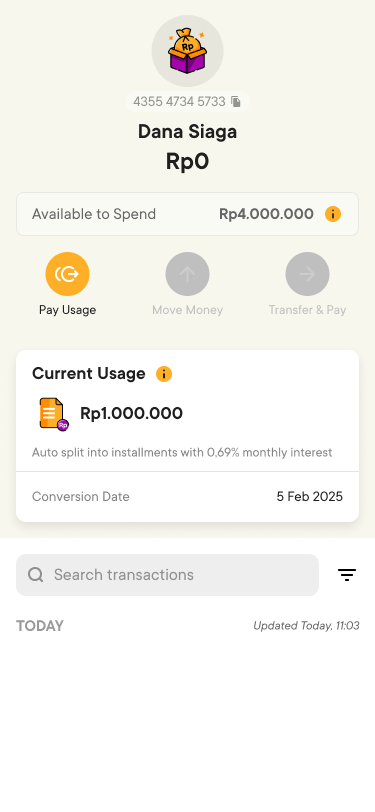Select the Move Money label
Viewport: 375px width, 812px height.
click(x=188, y=310)
